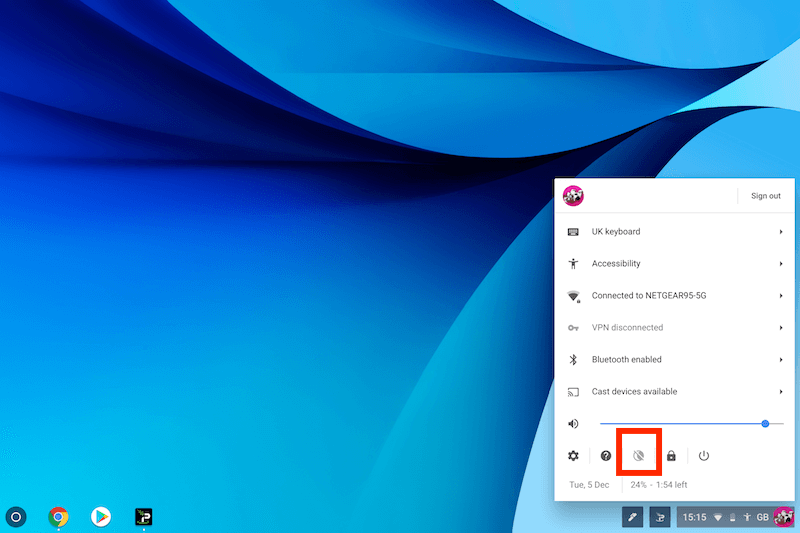Lock the screen with the padlock icon
This screenshot has width=800, height=533.
coord(671,455)
